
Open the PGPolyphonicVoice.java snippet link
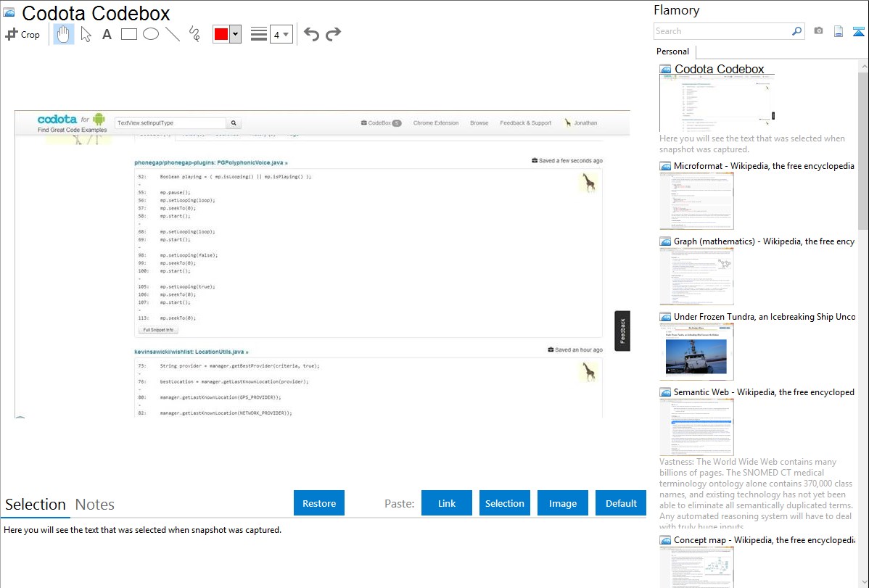pos(211,163)
